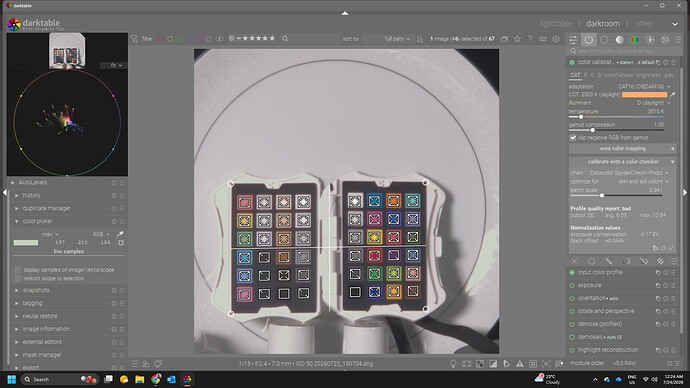Image resolution: width=690 pixels, height=388 pixels.
Task: Show only active modules with power icon
Action: 589,40
